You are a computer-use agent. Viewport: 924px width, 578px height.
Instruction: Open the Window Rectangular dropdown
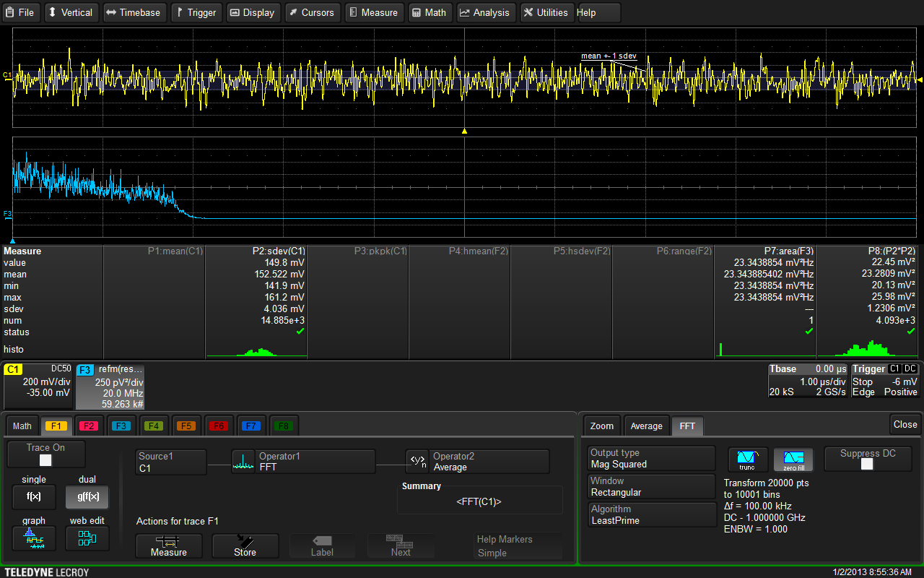click(x=651, y=486)
